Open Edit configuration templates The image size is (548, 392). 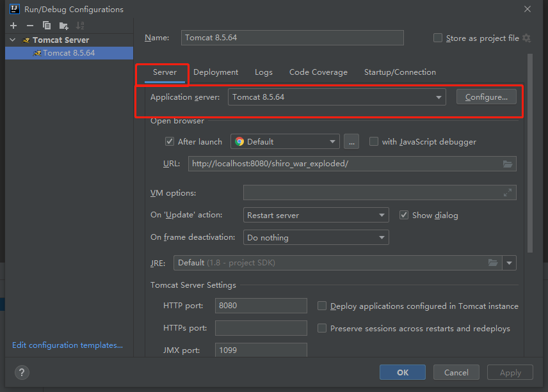pos(67,345)
